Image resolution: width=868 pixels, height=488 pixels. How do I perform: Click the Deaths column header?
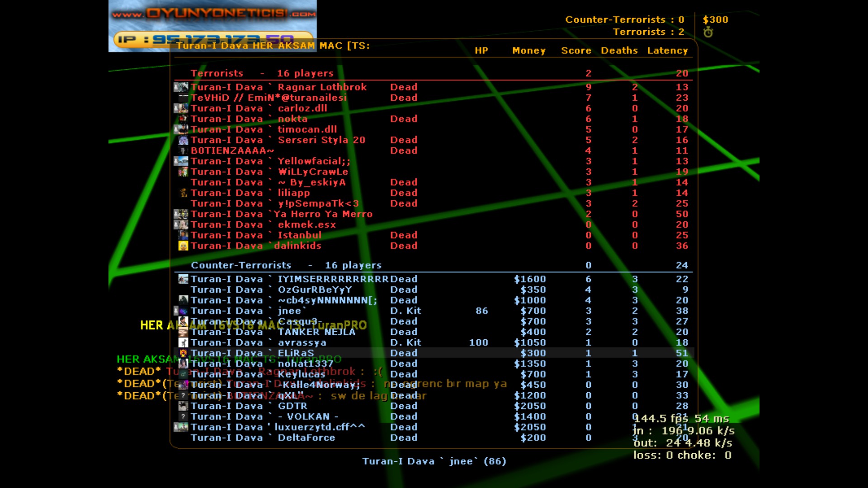tap(619, 51)
